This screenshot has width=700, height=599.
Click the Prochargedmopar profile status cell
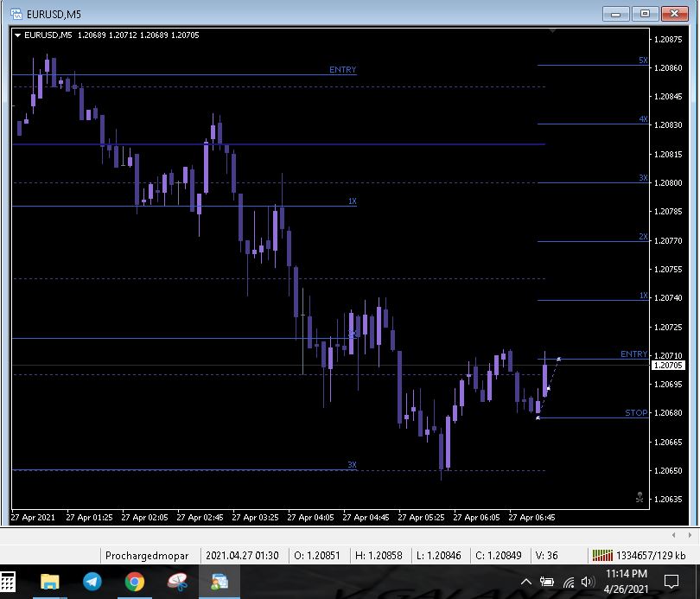pyautogui.click(x=147, y=555)
